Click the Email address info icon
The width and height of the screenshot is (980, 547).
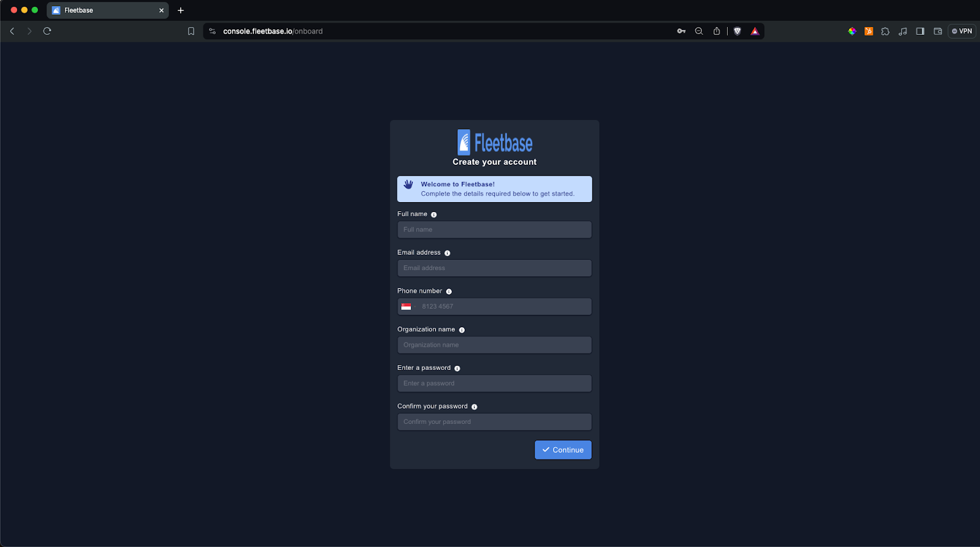[447, 253]
